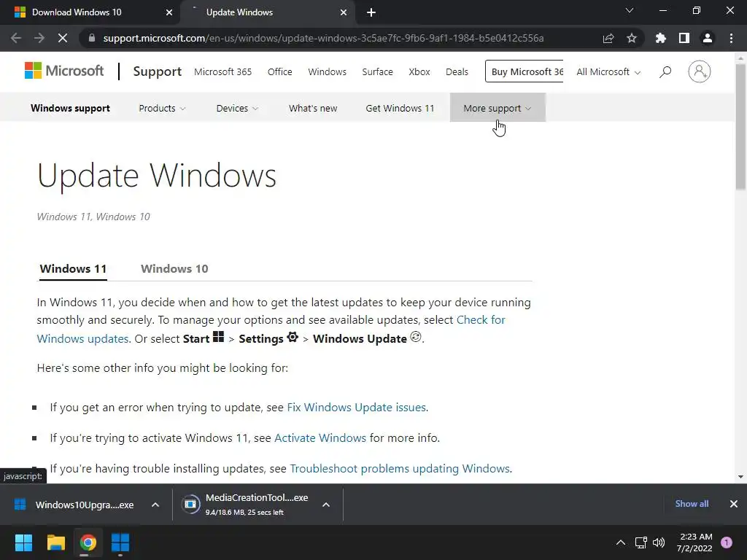
Task: Show hidden system tray icons
Action: click(621, 542)
